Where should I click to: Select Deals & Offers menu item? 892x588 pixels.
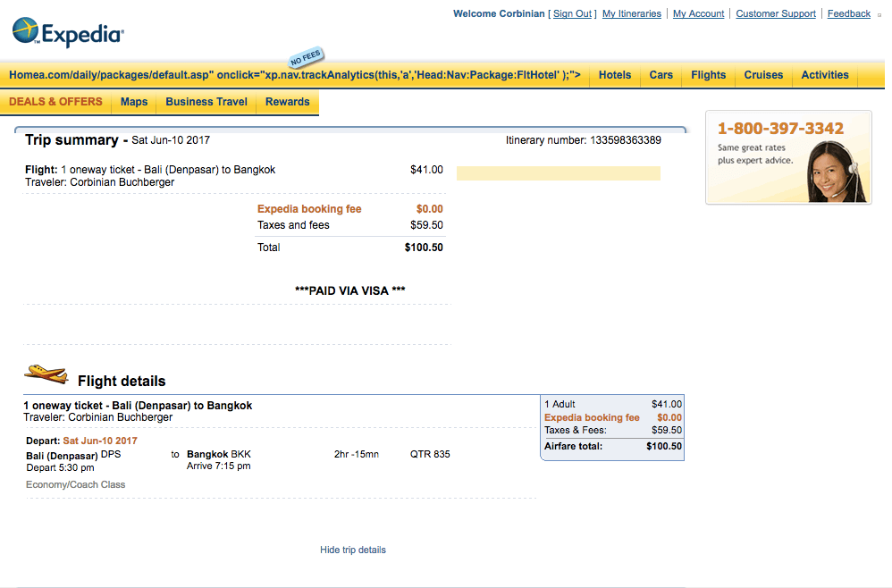(55, 102)
